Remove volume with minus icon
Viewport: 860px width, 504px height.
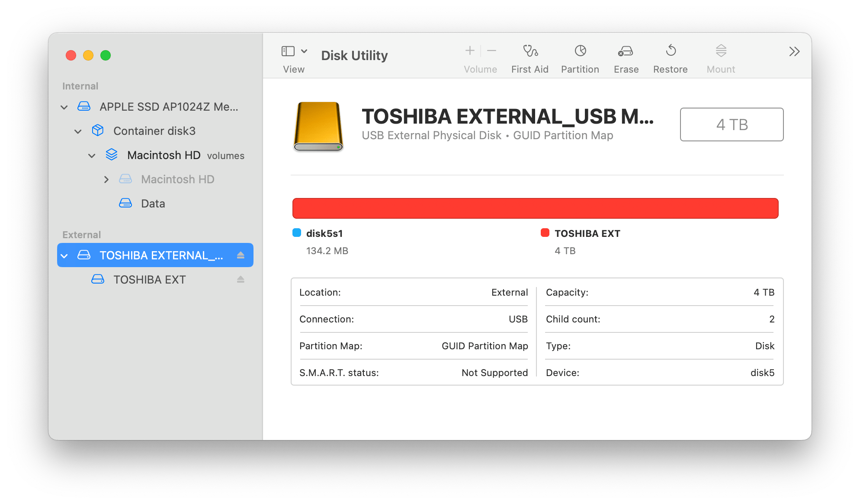pyautogui.click(x=491, y=51)
